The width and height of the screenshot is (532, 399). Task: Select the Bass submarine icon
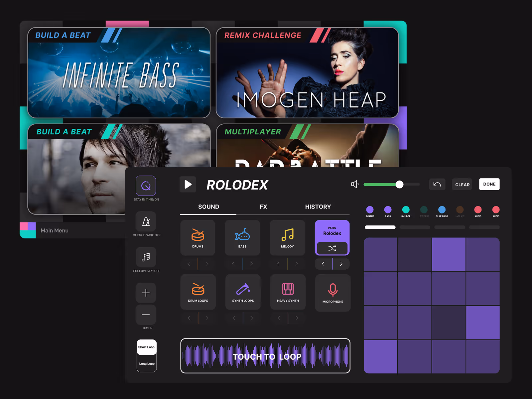242,234
